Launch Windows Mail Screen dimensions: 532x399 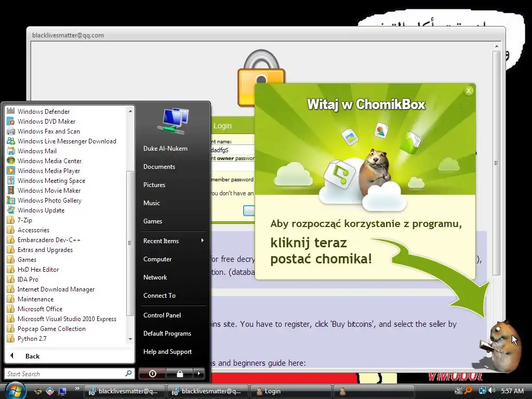tap(37, 151)
